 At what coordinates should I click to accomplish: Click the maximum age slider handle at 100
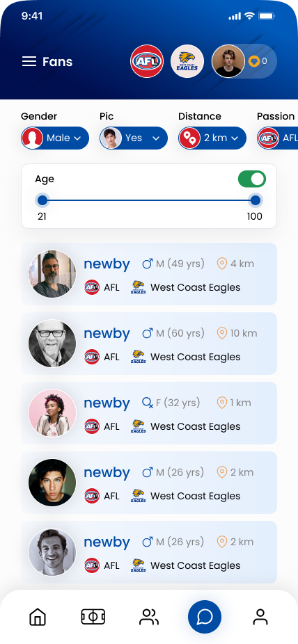coord(256,200)
